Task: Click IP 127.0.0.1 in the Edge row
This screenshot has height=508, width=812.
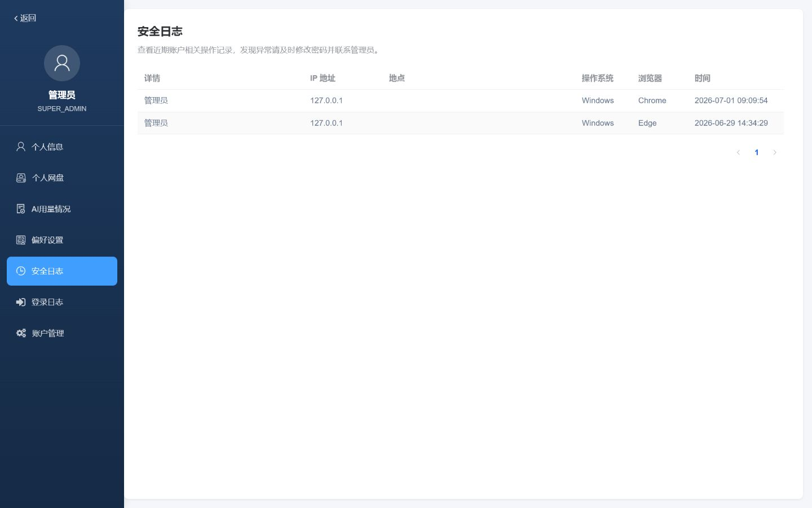Action: 326,123
